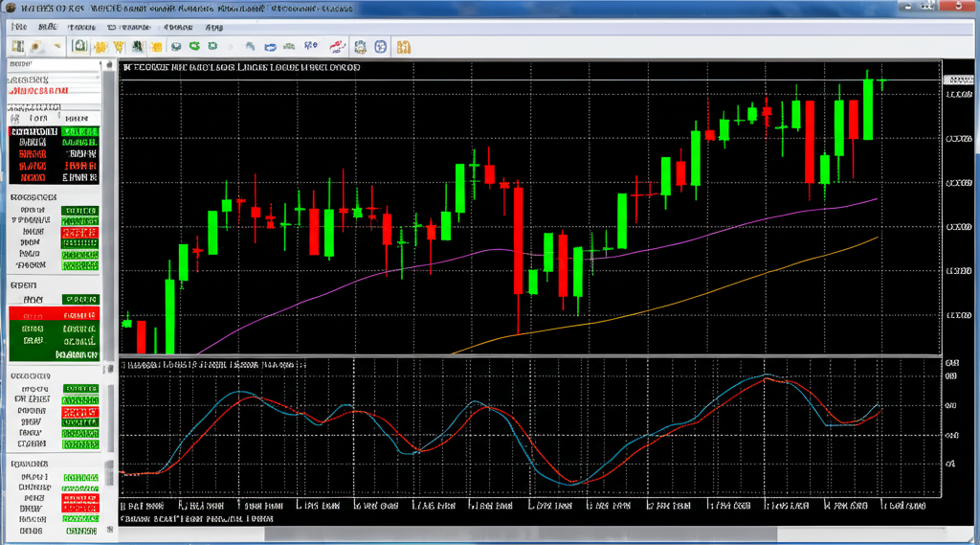
Task: Click the red line of text heading the side panel
Action: point(38,91)
